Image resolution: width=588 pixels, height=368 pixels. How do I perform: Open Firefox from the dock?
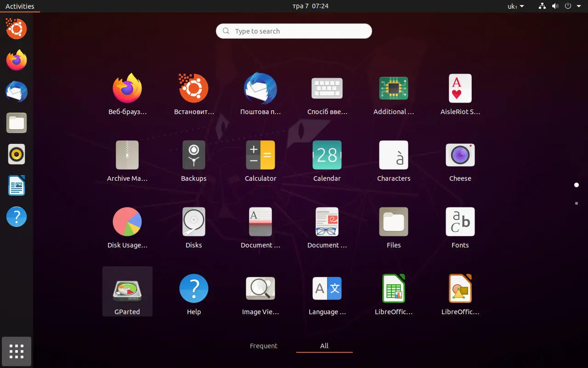pos(17,60)
